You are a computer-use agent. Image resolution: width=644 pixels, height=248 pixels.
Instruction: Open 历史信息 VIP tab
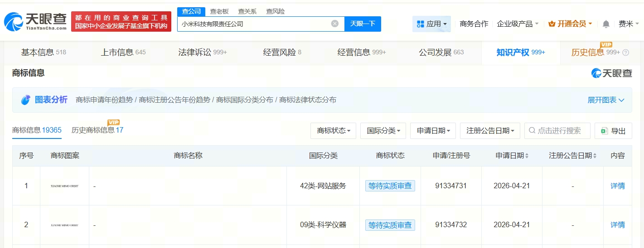point(596,52)
